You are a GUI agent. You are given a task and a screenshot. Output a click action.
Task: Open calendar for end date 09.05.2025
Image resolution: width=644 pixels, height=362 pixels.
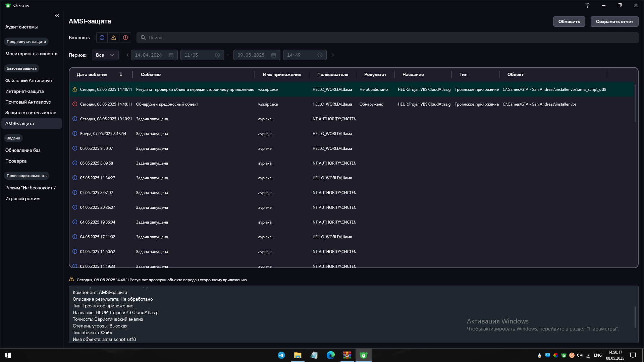[274, 55]
